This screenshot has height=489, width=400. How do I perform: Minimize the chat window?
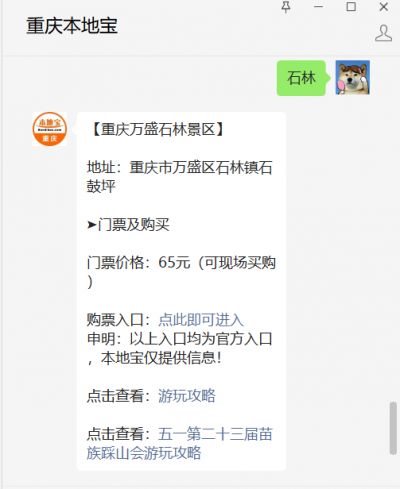(x=318, y=7)
